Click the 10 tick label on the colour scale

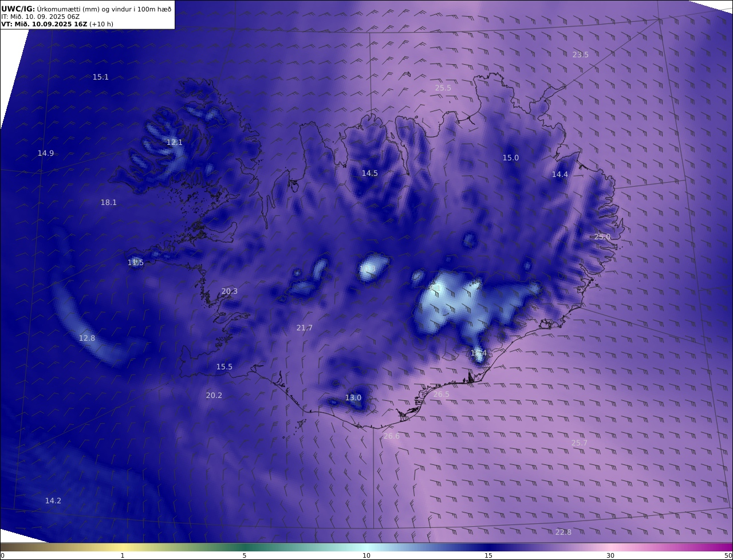click(x=366, y=555)
